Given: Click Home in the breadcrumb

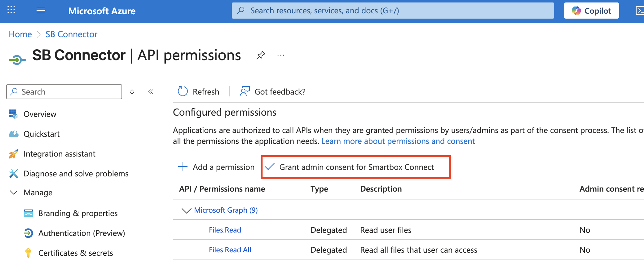Looking at the screenshot, I should tap(20, 34).
